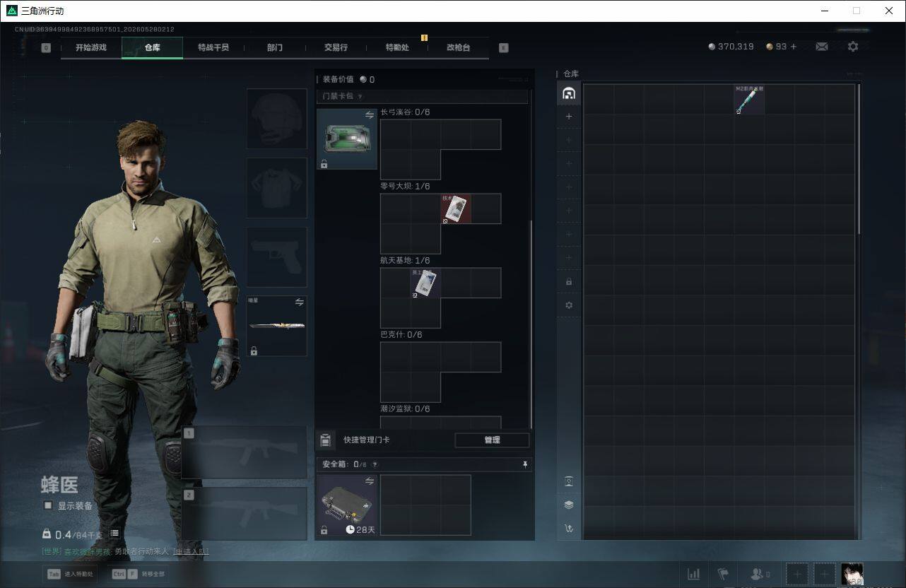Screen dimensions: 906x588
Task: Select the safe box case thumbnail
Action: click(347, 505)
